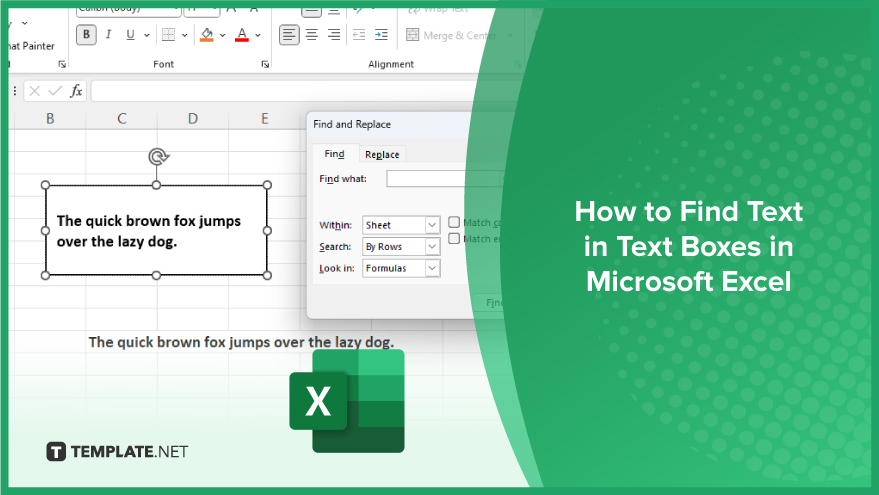
Task: Click the text box rotation handle
Action: pyautogui.click(x=159, y=156)
